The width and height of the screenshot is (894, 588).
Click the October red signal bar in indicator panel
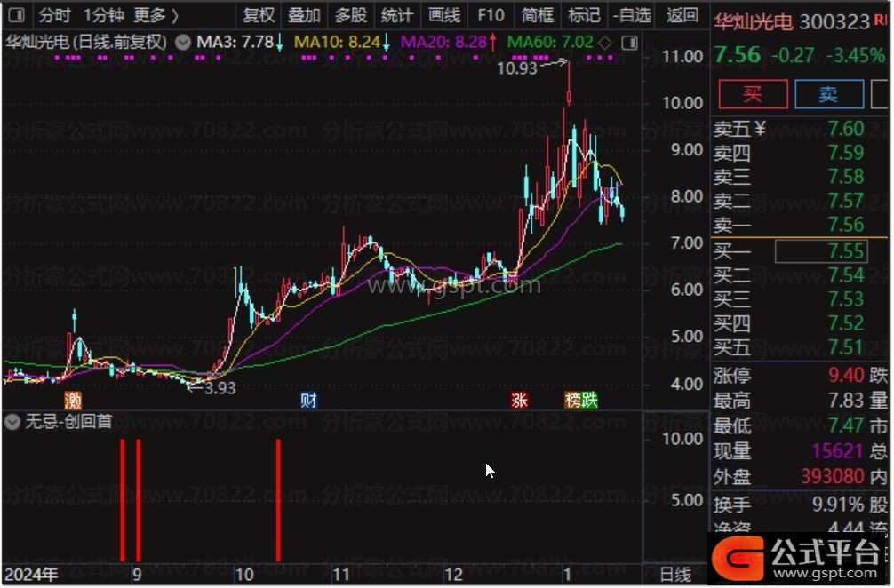(x=278, y=500)
